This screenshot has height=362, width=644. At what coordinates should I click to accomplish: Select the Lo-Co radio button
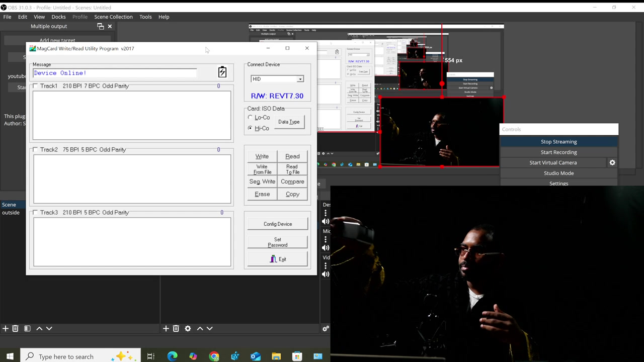point(250,117)
